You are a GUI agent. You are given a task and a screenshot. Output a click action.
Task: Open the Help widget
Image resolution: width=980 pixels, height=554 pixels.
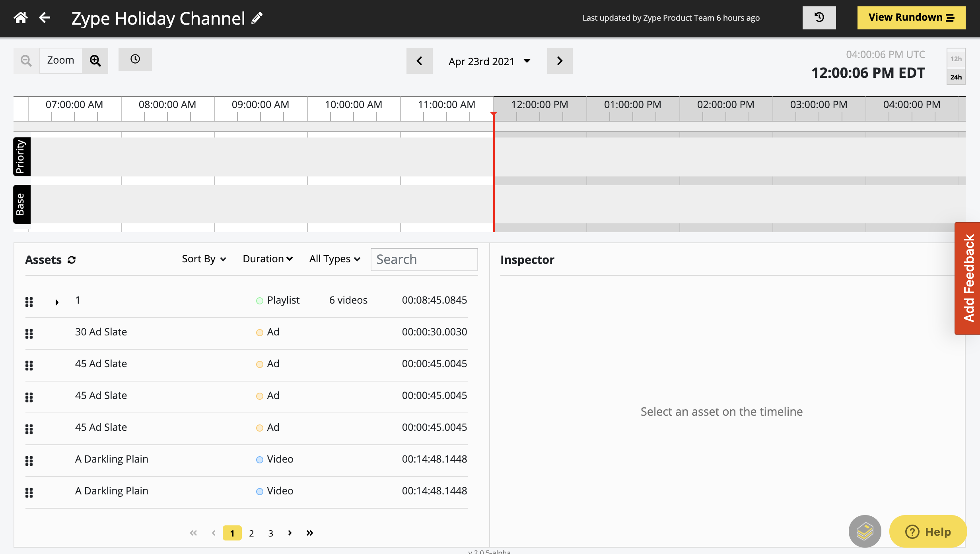928,531
